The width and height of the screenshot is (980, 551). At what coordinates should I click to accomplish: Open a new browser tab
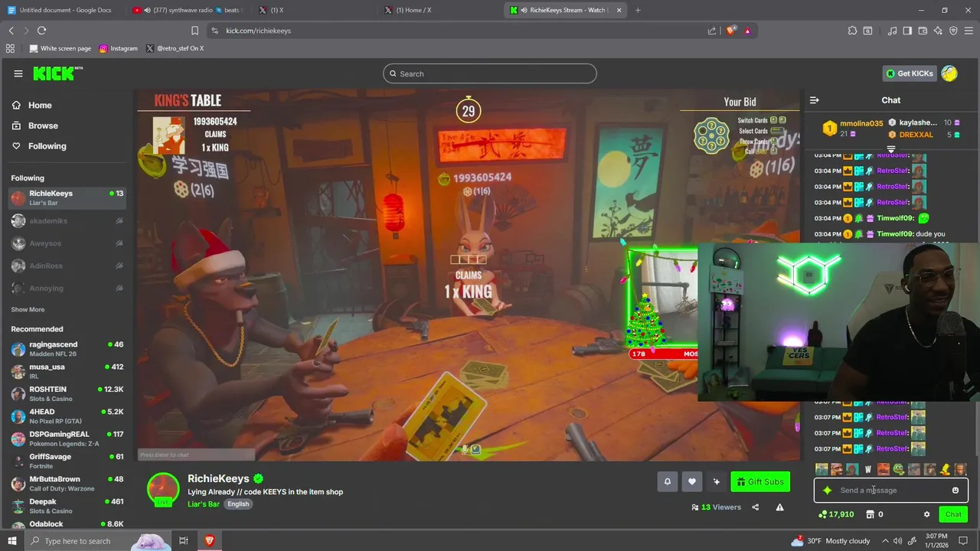pyautogui.click(x=638, y=10)
